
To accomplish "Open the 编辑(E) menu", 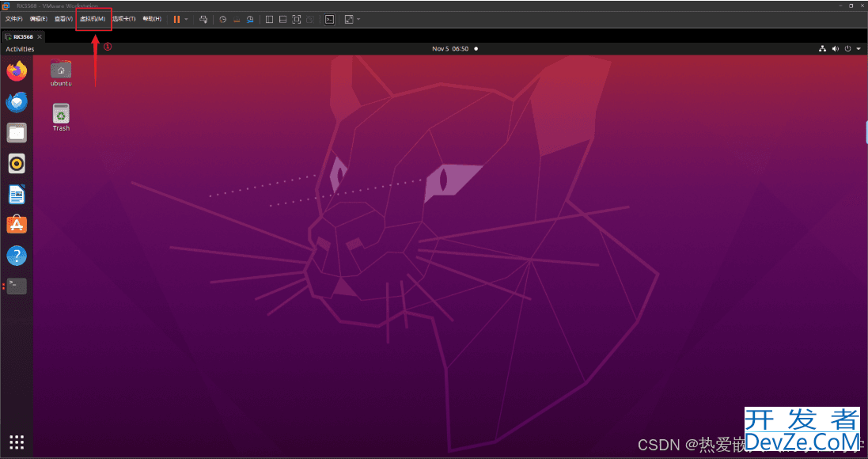I will pyautogui.click(x=39, y=19).
